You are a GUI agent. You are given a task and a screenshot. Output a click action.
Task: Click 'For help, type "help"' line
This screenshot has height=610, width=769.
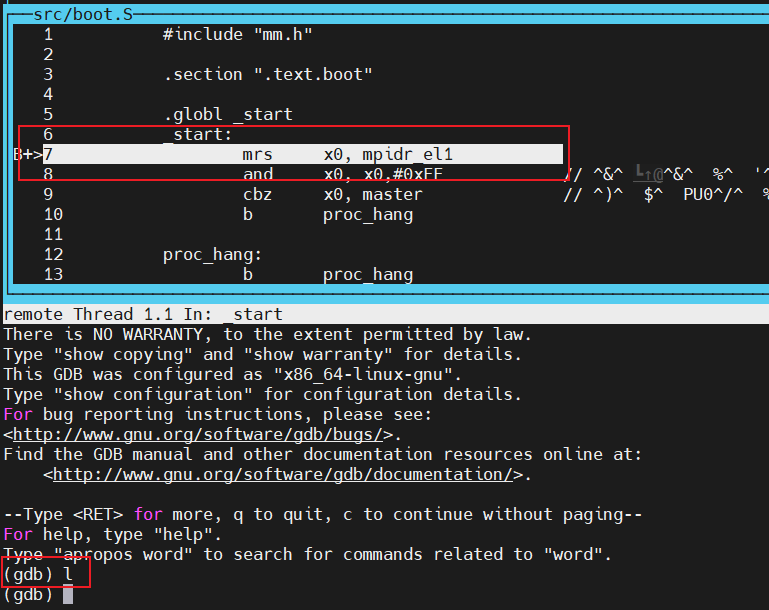pyautogui.click(x=112, y=534)
